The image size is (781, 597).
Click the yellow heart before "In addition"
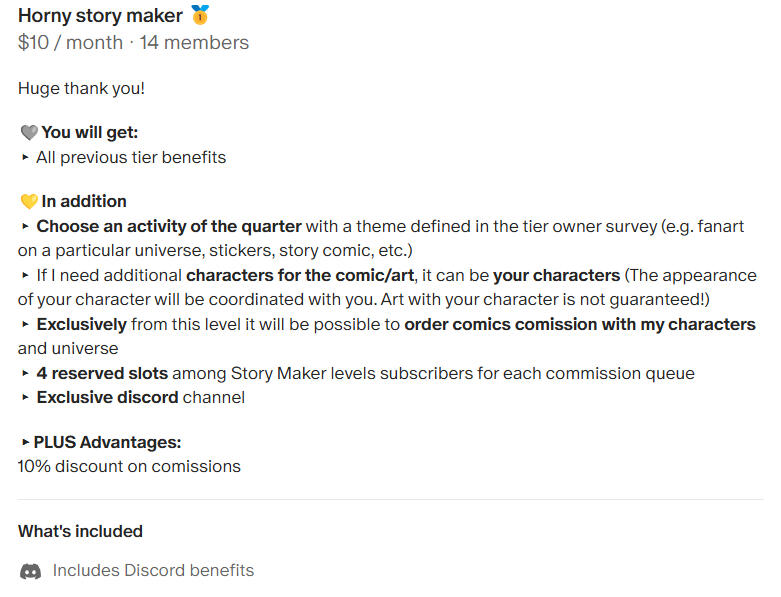click(28, 202)
